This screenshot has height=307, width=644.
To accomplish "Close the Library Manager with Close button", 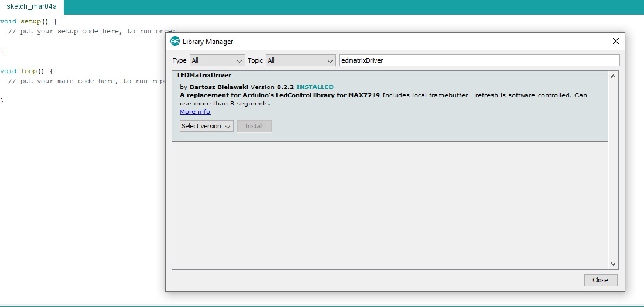I will click(x=601, y=280).
